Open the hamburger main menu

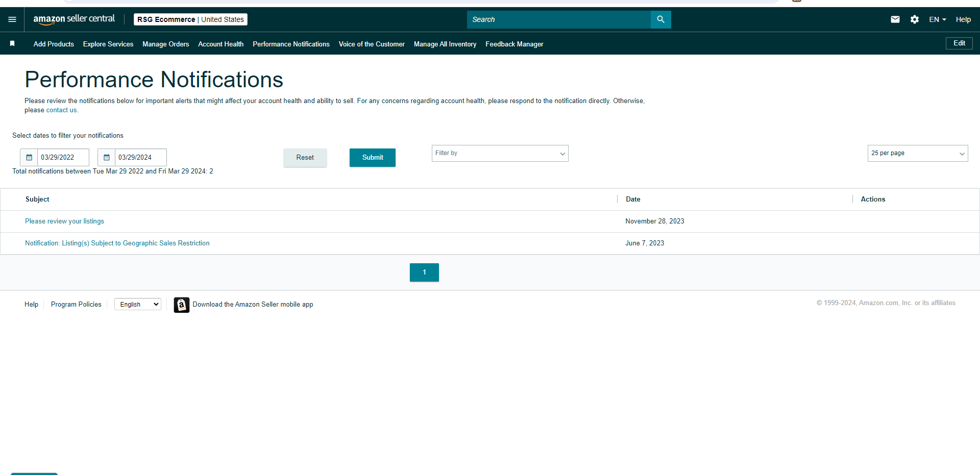coord(12,19)
